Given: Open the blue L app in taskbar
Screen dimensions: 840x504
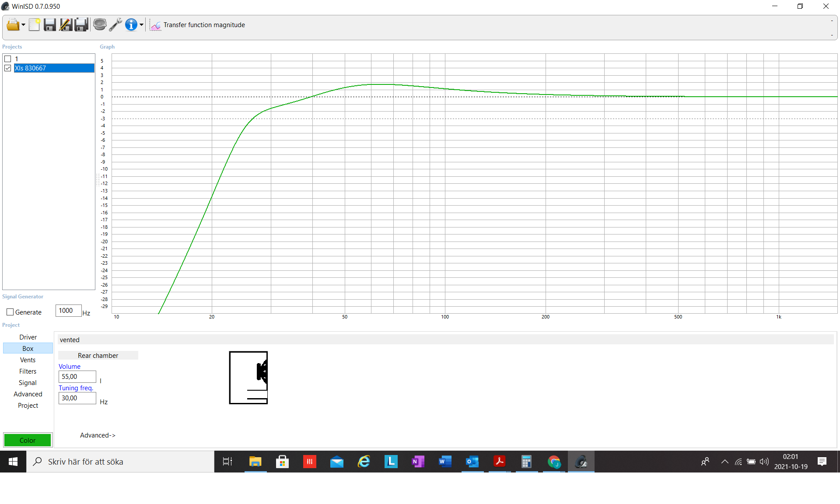Looking at the screenshot, I should [x=391, y=462].
